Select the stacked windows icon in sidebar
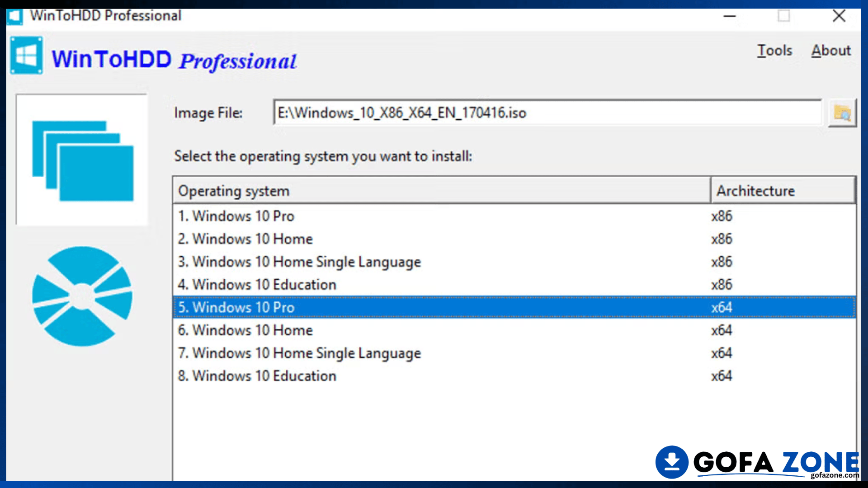 (x=82, y=160)
